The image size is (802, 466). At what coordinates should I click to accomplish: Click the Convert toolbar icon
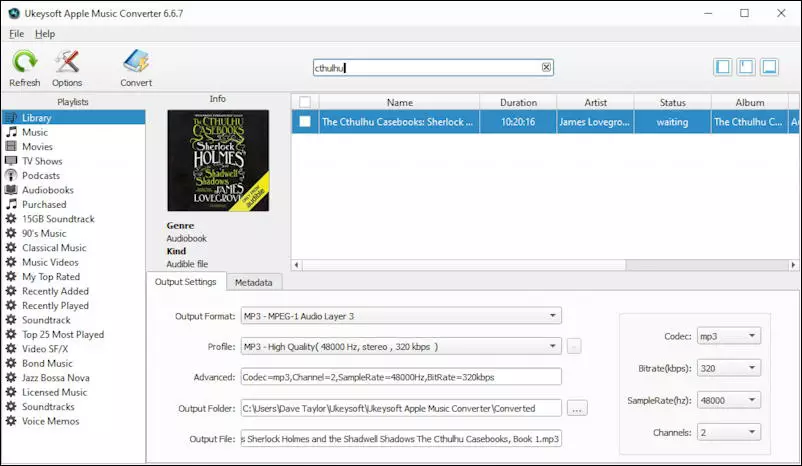tap(136, 63)
